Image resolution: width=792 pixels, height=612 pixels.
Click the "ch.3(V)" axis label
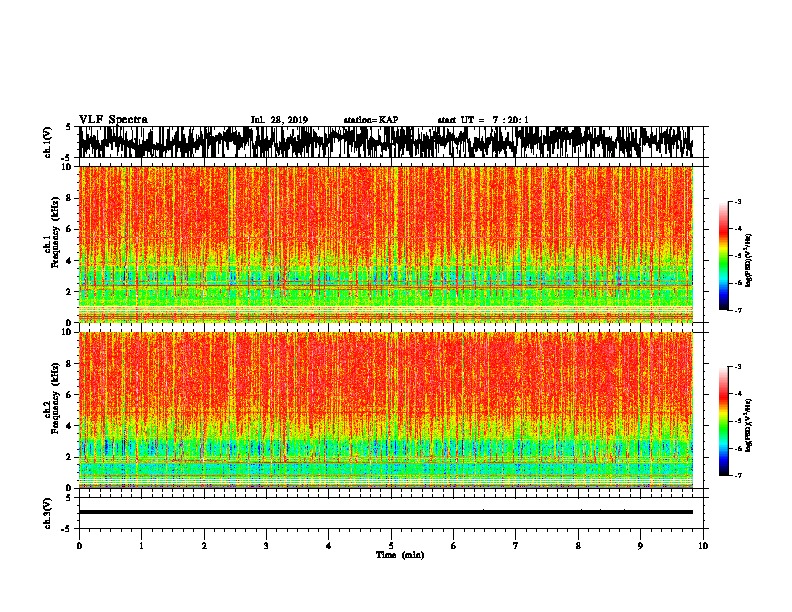(x=47, y=513)
